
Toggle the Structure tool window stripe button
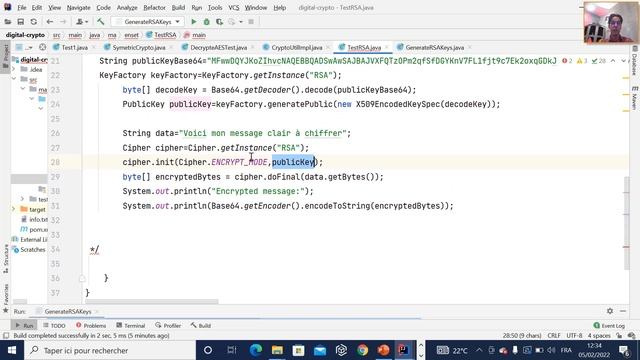6,259
